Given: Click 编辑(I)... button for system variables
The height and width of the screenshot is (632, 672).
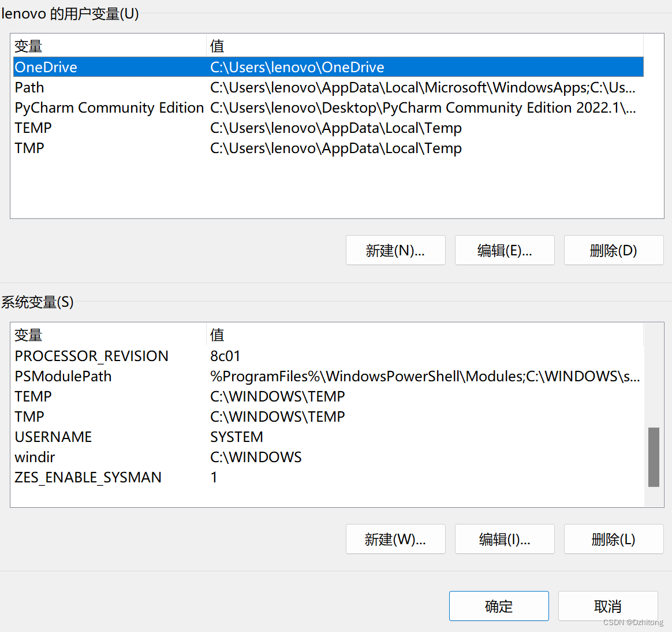Looking at the screenshot, I should point(505,539).
